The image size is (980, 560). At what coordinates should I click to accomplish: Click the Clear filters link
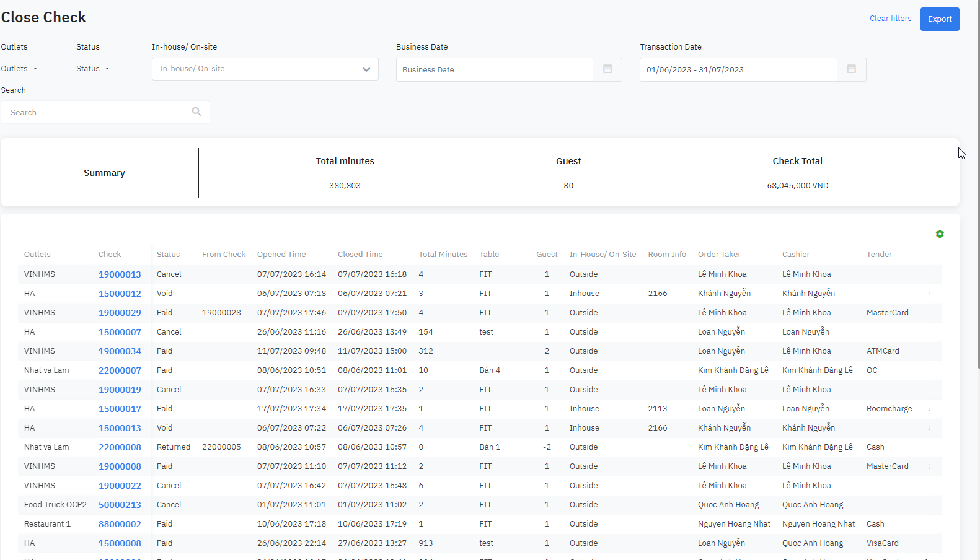890,19
